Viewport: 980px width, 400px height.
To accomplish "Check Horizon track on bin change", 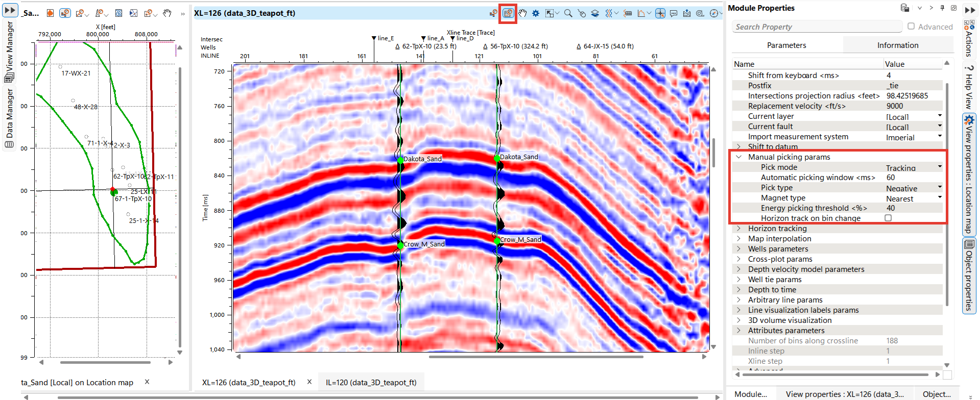I will (888, 218).
